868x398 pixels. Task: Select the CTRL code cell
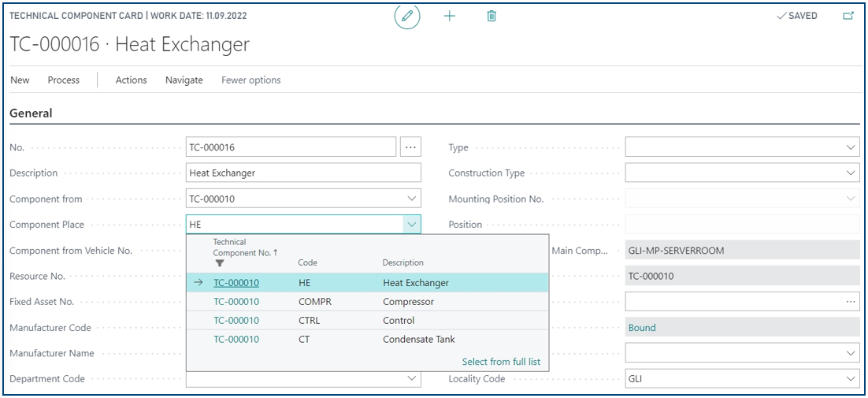pos(309,320)
